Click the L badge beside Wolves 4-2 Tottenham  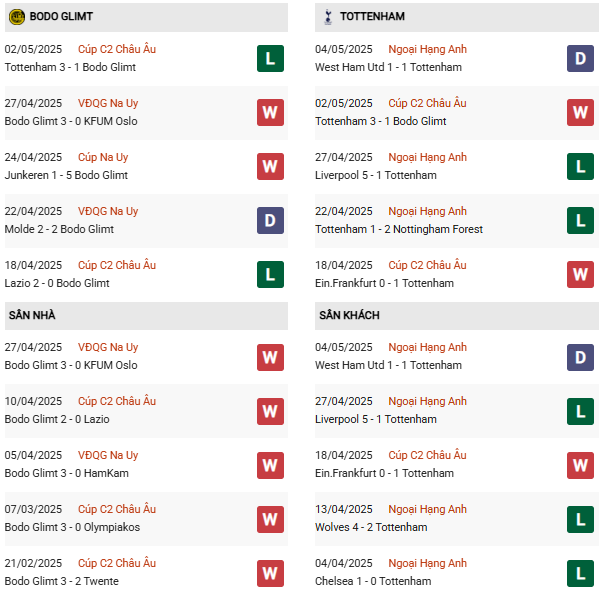click(581, 518)
